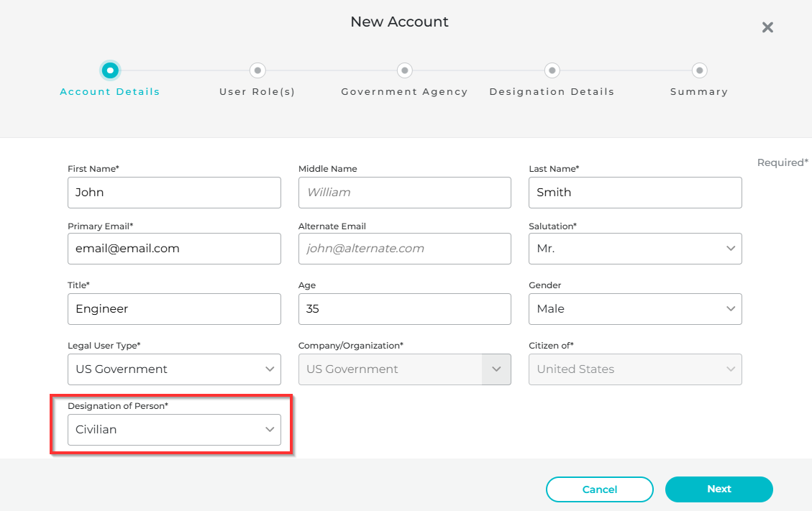Click the Summary step circle
Viewport: 812px width, 511px height.
699,70
